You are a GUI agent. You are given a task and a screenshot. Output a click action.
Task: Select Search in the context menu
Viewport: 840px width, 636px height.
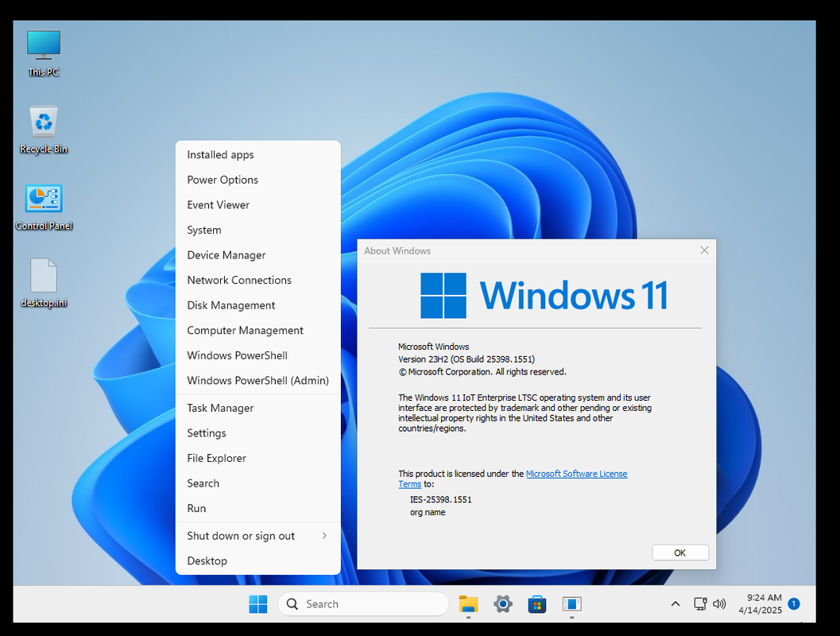[x=258, y=484]
